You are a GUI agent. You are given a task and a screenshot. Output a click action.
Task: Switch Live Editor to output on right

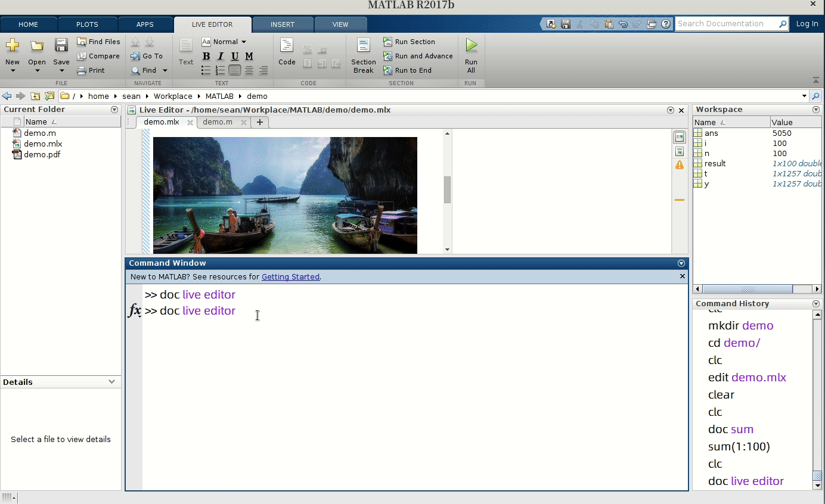point(680,137)
